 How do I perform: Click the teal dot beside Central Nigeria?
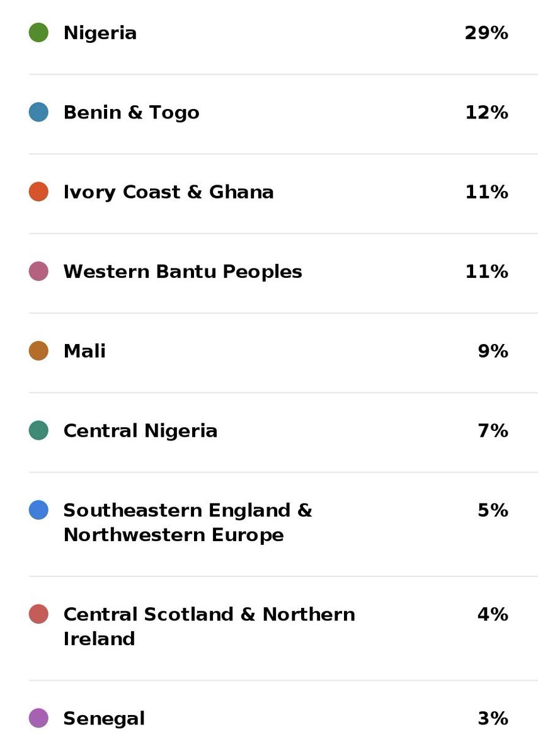(x=38, y=430)
